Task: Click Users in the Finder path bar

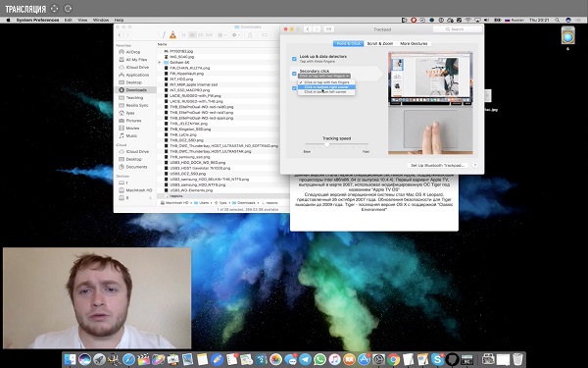Action: (x=204, y=203)
